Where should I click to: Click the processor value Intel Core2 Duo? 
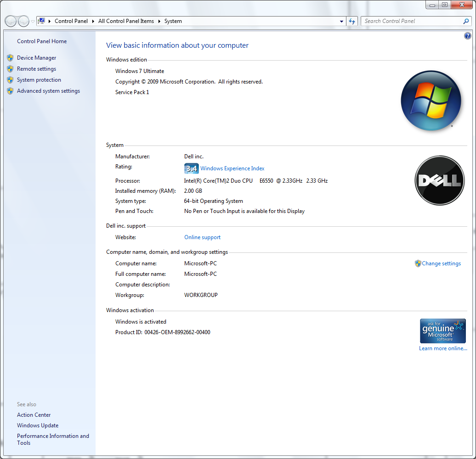coord(255,181)
